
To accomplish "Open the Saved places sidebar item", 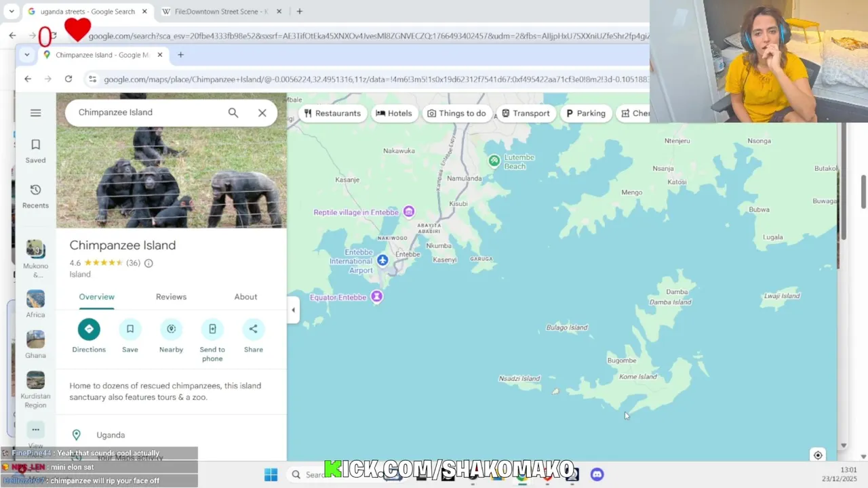I will pos(35,151).
